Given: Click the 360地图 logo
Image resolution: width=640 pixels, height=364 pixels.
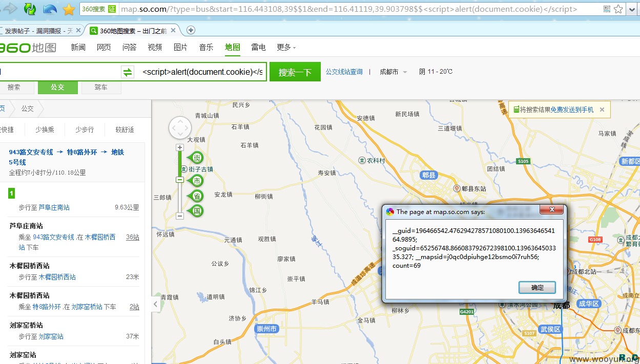Looking at the screenshot, I should click(28, 48).
